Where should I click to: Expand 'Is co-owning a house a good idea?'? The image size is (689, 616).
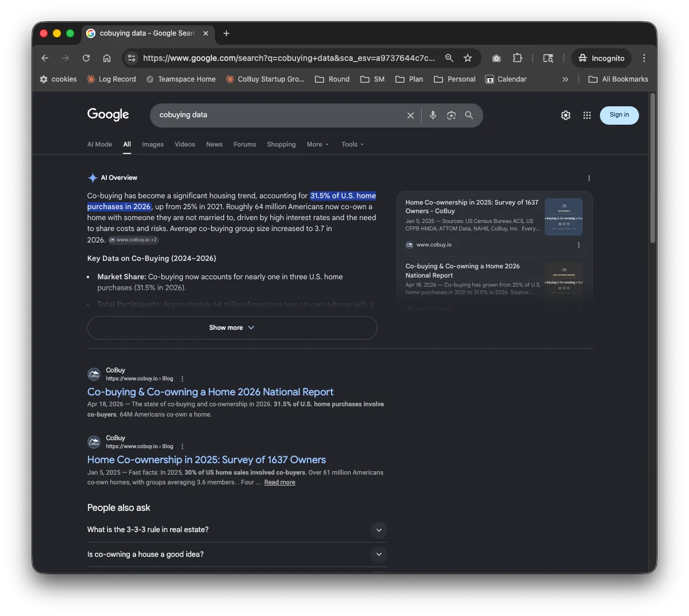click(x=237, y=555)
